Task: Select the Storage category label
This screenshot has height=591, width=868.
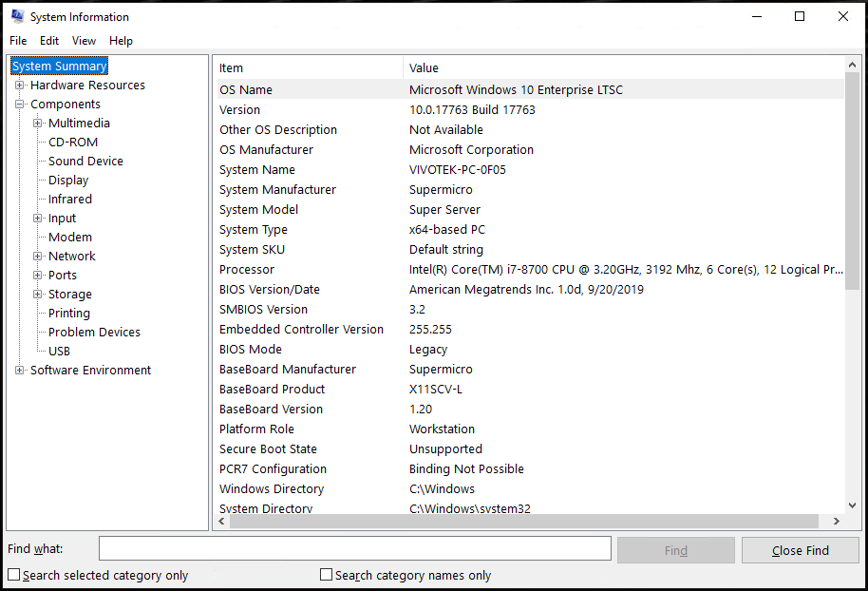Action: click(x=69, y=295)
